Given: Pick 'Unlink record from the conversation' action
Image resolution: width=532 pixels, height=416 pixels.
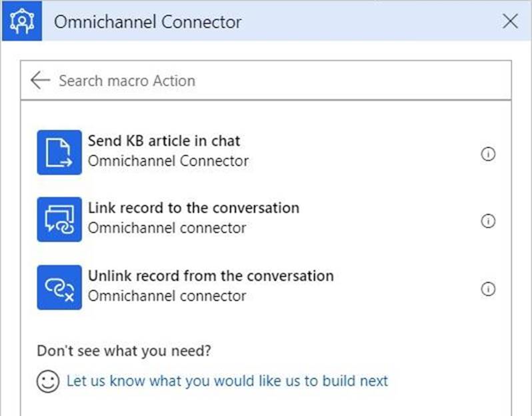Looking at the screenshot, I should [211, 275].
